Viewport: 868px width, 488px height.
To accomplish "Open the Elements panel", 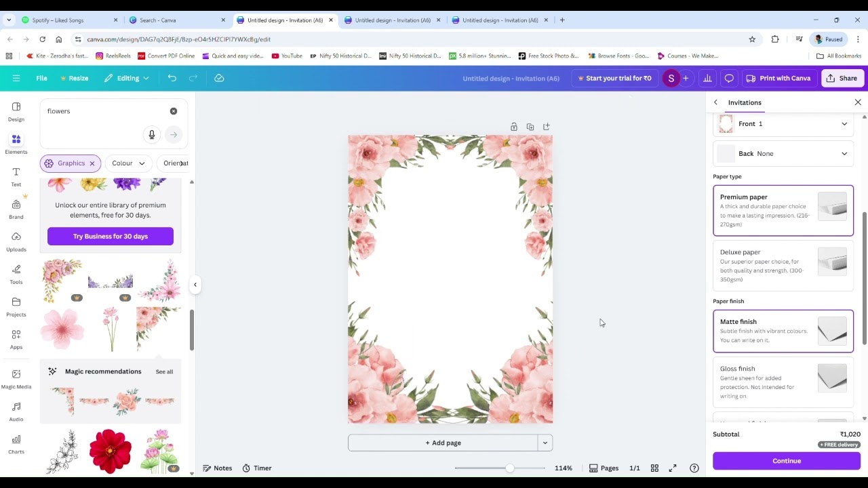I will 16,144.
